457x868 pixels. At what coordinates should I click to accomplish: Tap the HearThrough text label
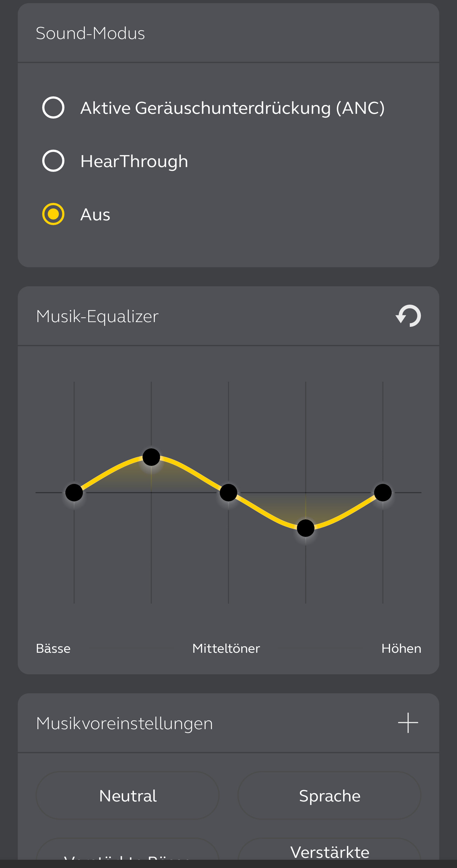(134, 161)
